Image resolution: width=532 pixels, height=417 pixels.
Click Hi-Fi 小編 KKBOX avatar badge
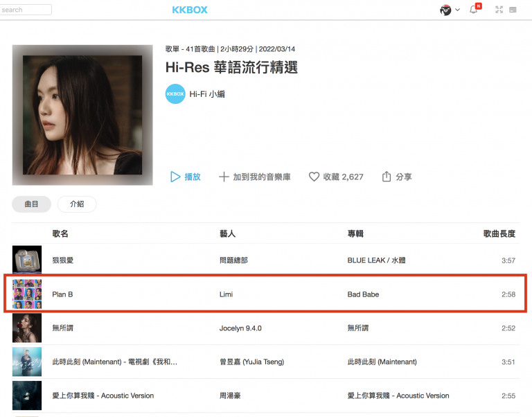pos(175,94)
